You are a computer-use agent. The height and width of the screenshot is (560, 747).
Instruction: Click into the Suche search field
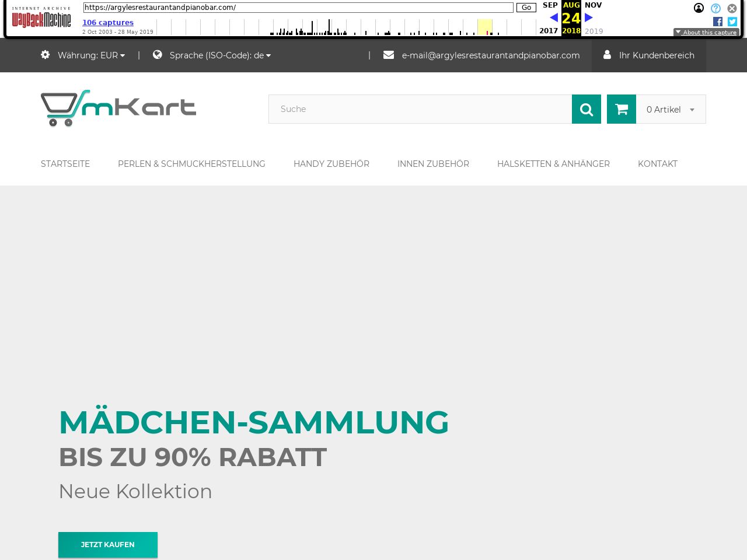pos(420,109)
